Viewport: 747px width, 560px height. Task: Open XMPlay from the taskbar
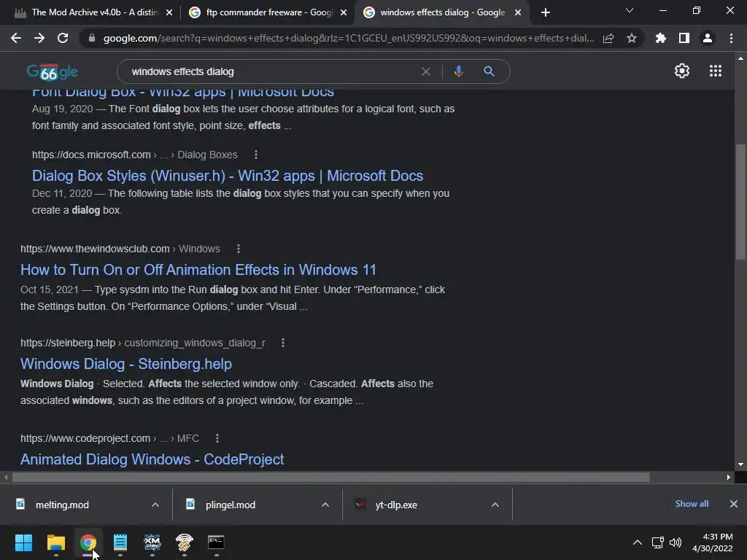coord(152,542)
